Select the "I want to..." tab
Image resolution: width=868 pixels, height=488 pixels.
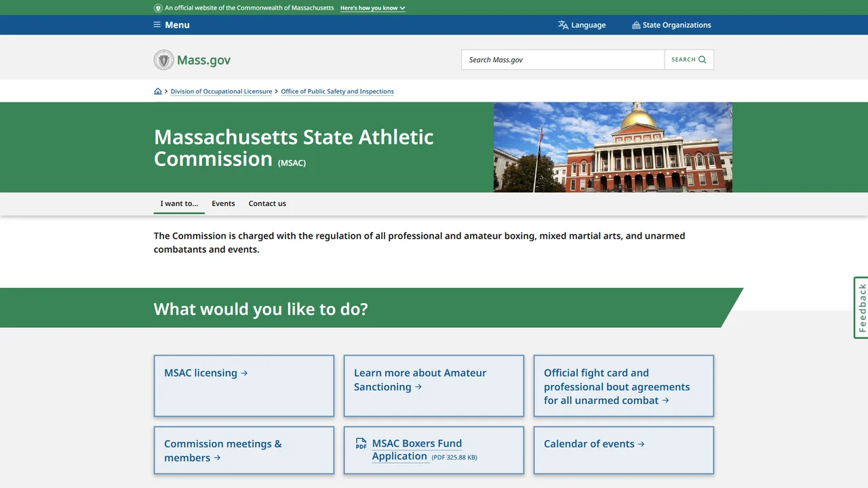click(179, 203)
